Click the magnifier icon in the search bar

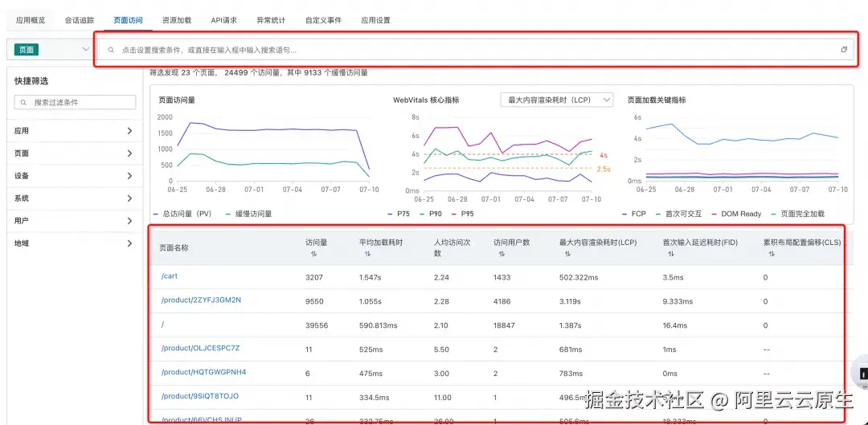pyautogui.click(x=111, y=50)
